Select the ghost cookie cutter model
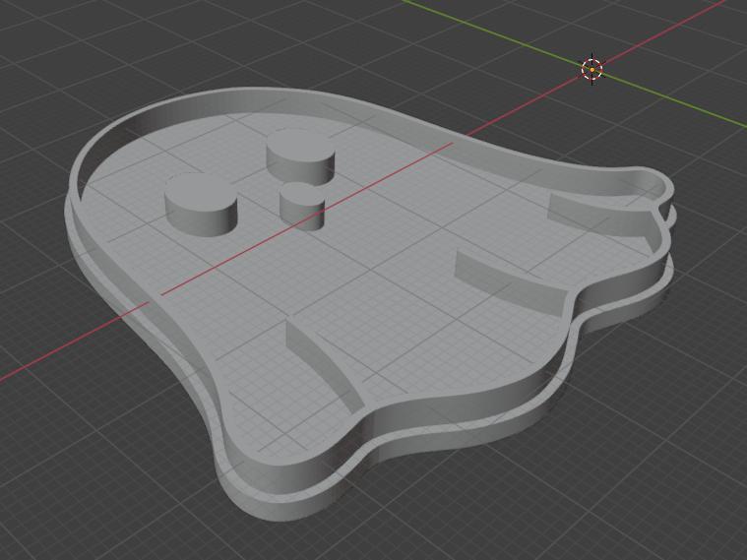 [370, 303]
